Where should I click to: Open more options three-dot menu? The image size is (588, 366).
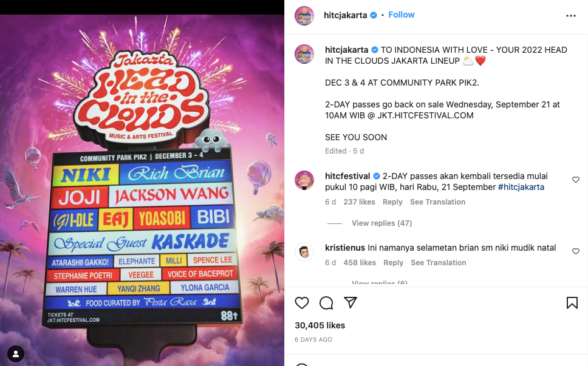[x=571, y=16]
